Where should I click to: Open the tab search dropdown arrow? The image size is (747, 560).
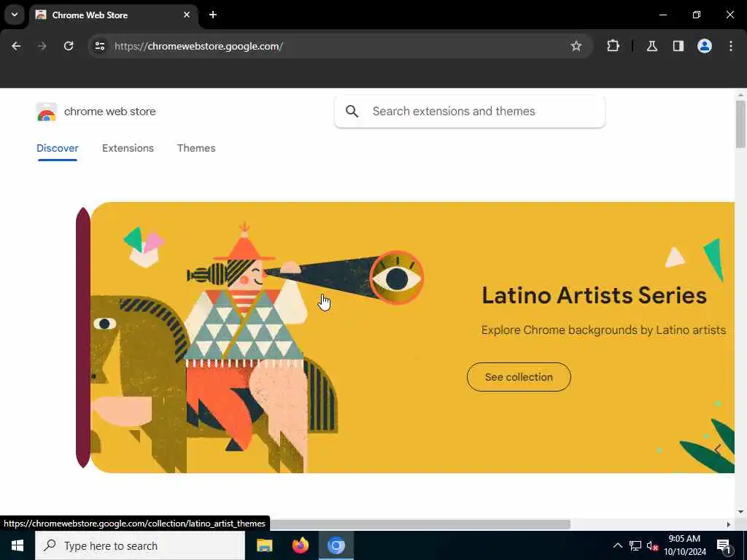tap(15, 15)
